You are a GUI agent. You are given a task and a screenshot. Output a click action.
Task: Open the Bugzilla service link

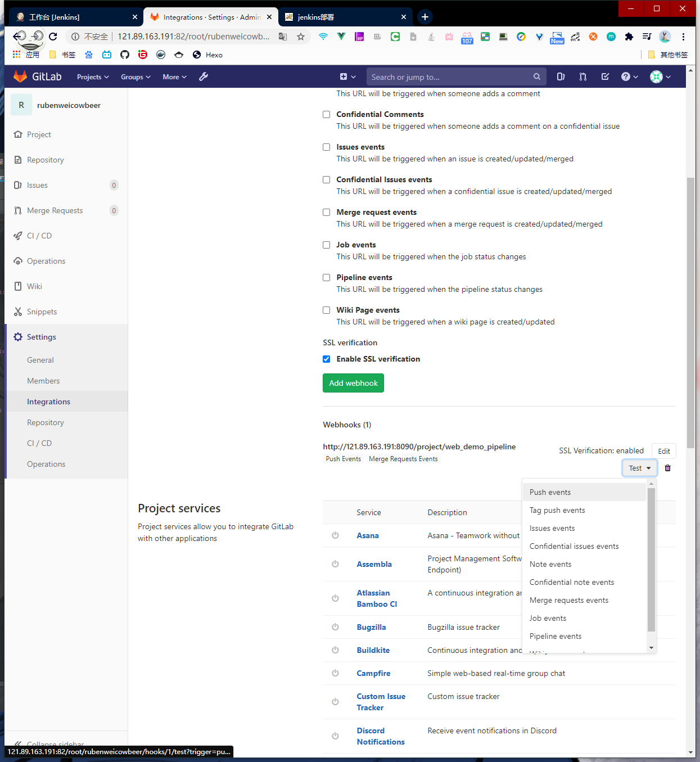371,627
